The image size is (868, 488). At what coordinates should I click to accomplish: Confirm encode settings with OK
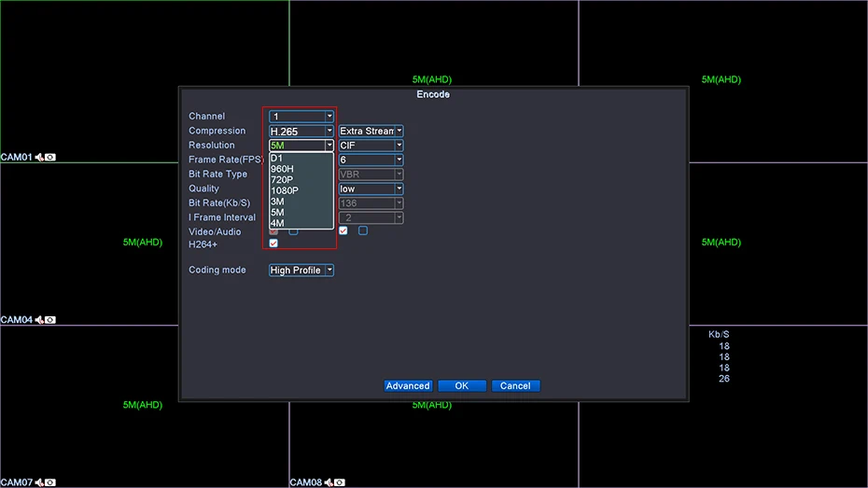[462, 385]
